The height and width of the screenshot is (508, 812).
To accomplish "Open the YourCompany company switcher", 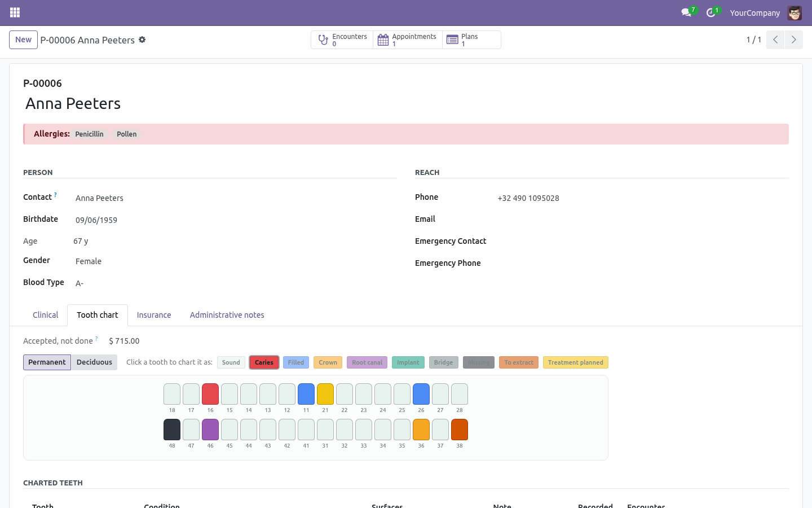I will (x=754, y=12).
